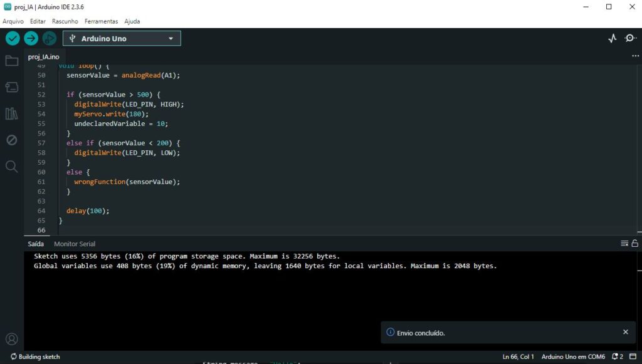Click the notifications bell in status bar
Screen dimensions: 642x364
click(x=616, y=356)
